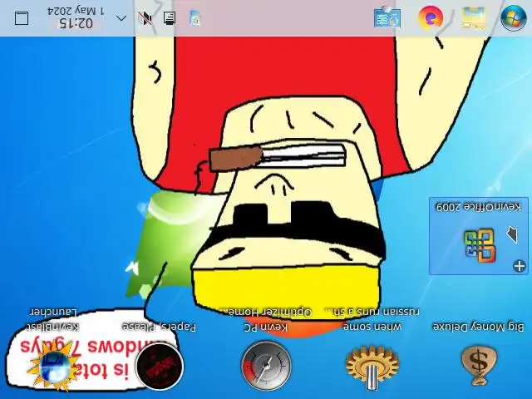This screenshot has height=399, width=532.
Task: Select the KevinOffice 2009 label
Action: click(479, 206)
